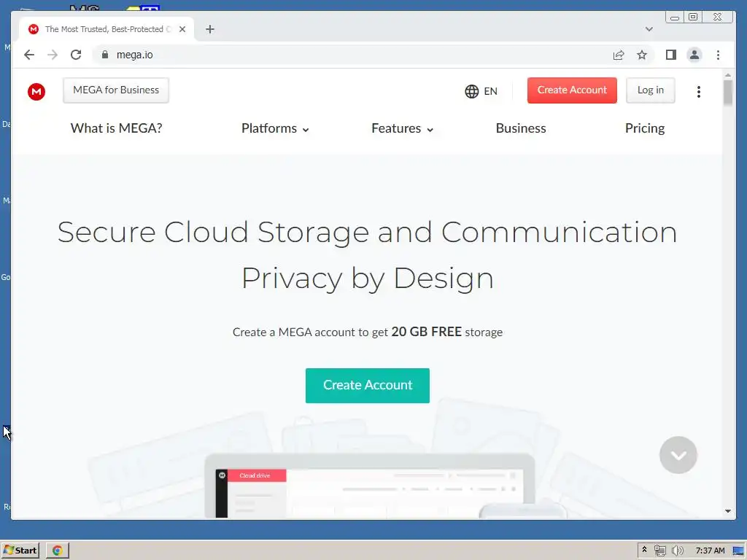Click Chrome icon in taskbar

click(x=58, y=551)
